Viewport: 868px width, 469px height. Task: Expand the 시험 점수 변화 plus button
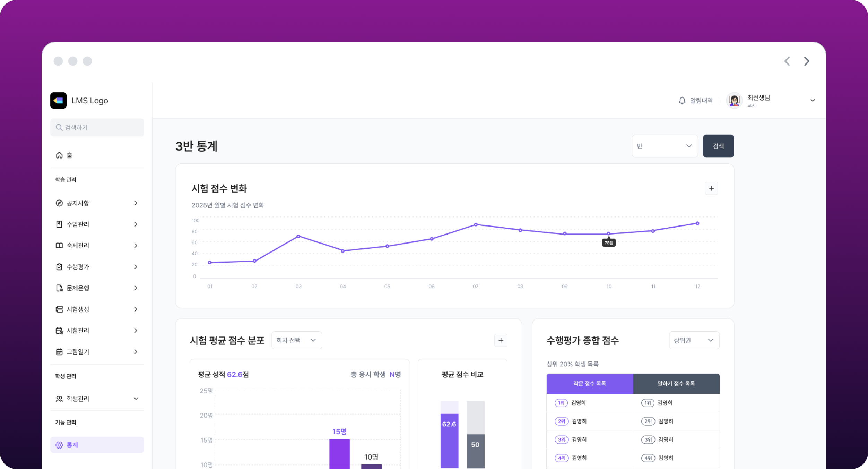tap(711, 188)
